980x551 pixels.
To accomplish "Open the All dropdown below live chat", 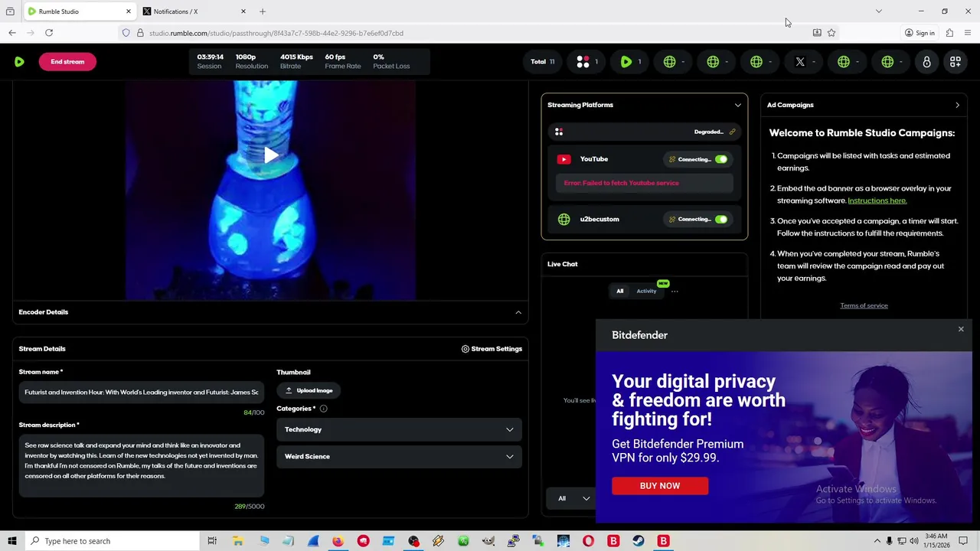I will click(573, 499).
